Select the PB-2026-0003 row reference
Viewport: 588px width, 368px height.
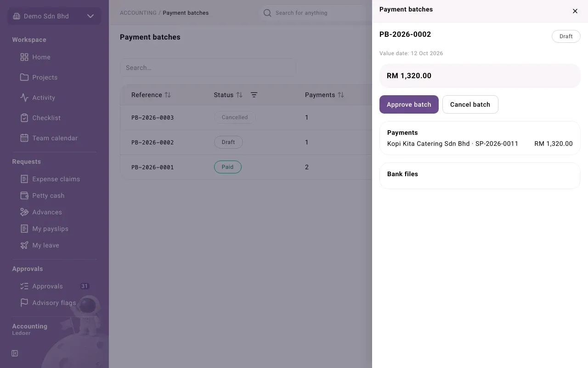(x=153, y=117)
